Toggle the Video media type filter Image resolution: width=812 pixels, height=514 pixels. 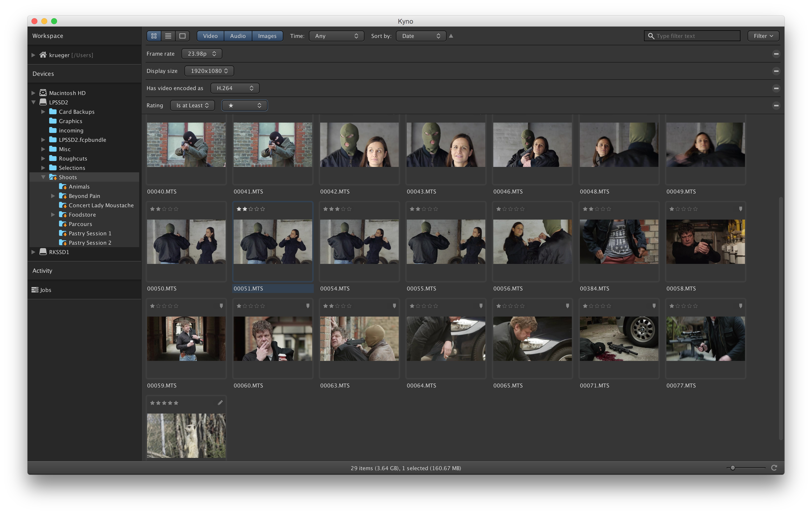pyautogui.click(x=210, y=36)
